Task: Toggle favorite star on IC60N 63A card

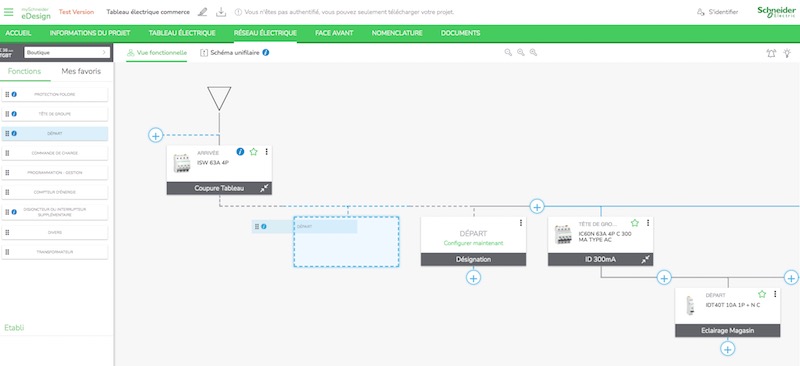Action: point(635,223)
